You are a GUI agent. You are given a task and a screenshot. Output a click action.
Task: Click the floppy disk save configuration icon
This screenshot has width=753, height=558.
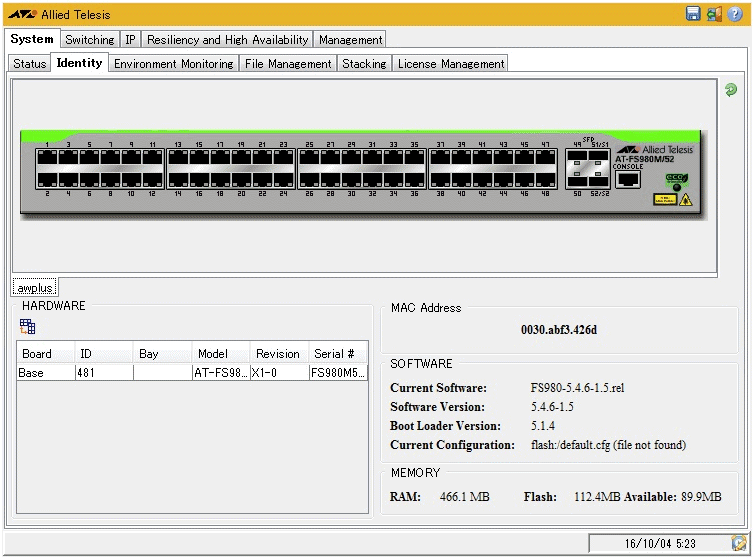pyautogui.click(x=693, y=14)
